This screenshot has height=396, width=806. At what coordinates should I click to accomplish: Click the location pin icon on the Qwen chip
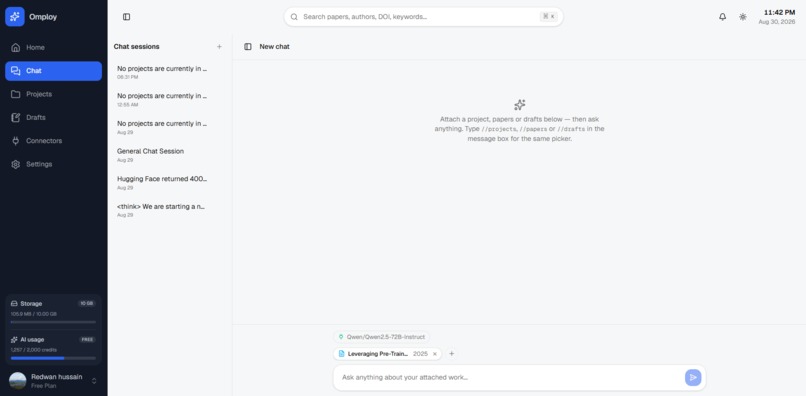click(341, 337)
